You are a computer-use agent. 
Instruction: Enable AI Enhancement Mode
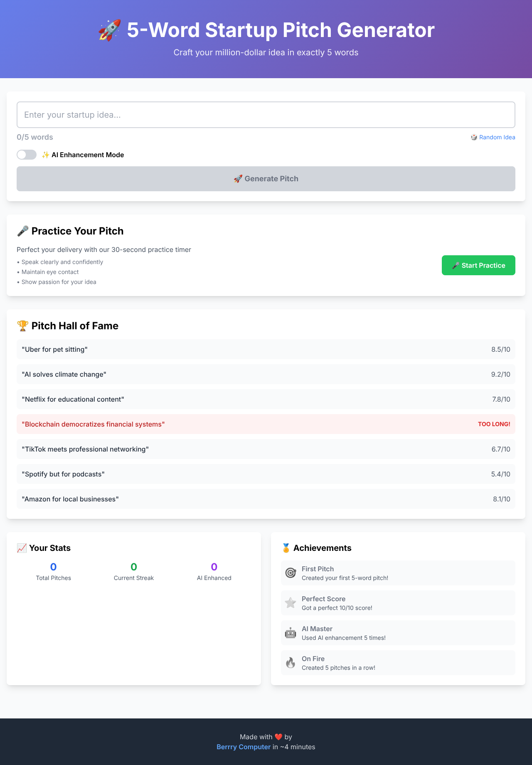tap(26, 155)
